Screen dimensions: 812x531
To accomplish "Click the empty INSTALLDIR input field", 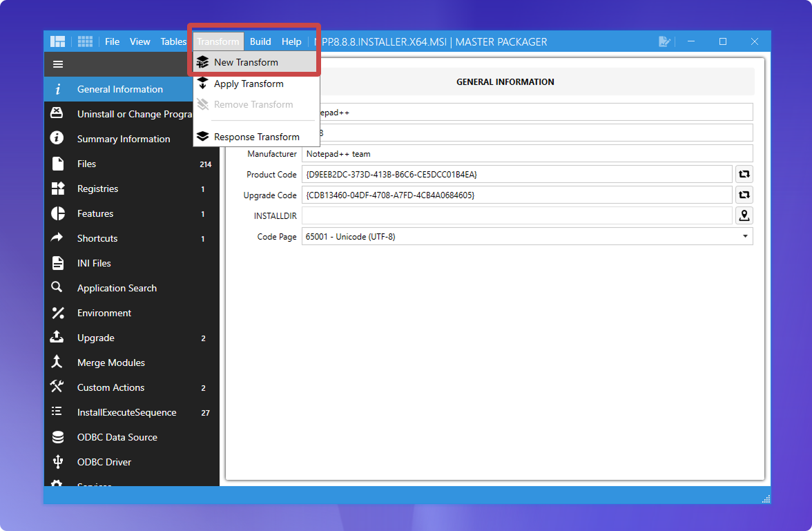I will (x=516, y=216).
